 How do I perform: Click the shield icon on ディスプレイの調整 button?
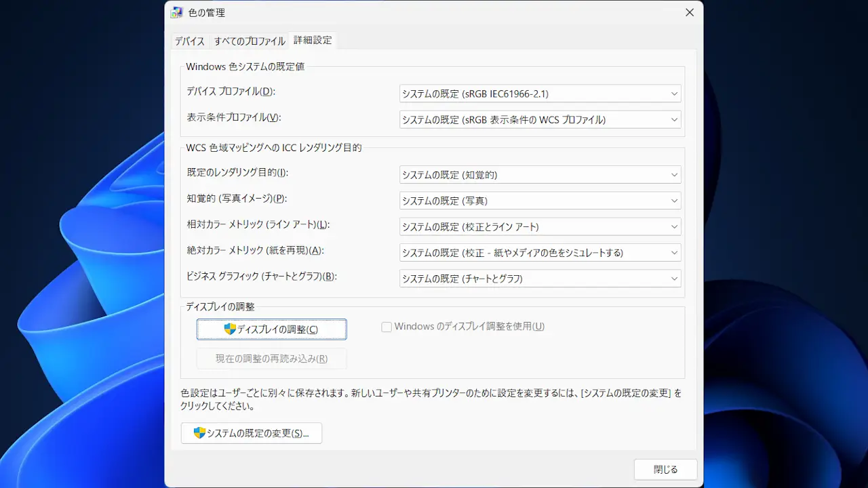click(x=230, y=329)
